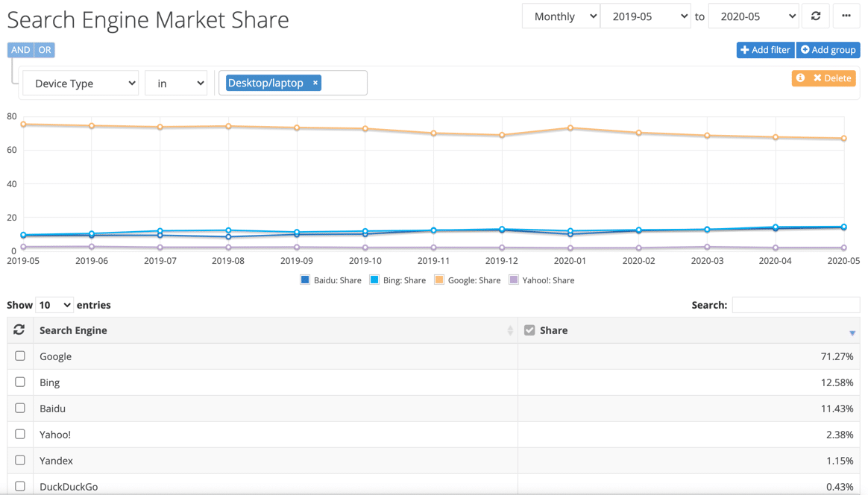Viewport: 868px width, 495px height.
Task: Click the Add filter button
Action: [765, 50]
